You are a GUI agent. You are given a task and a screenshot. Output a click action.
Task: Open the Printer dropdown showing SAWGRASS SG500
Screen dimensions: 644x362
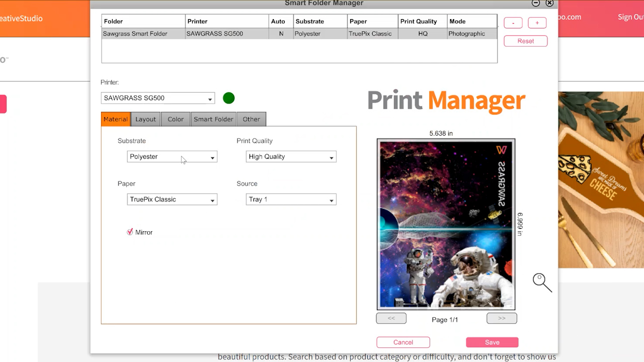coord(158,98)
